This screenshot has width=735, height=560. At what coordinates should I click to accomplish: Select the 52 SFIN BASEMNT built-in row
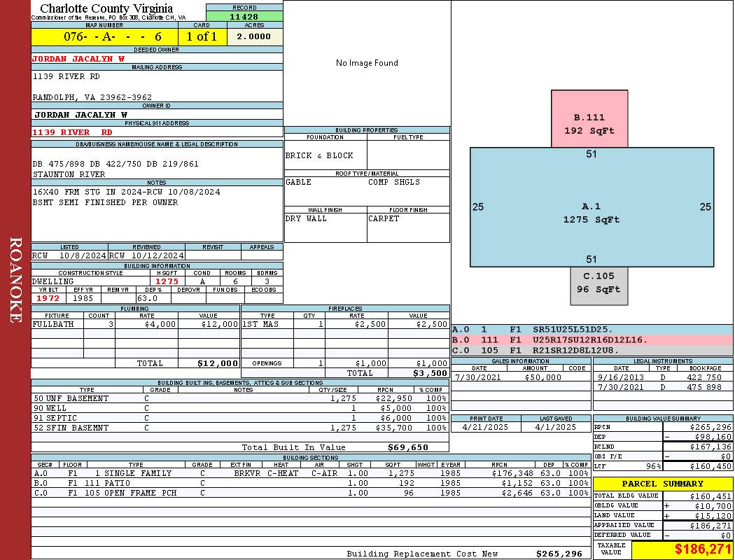pyautogui.click(x=239, y=427)
